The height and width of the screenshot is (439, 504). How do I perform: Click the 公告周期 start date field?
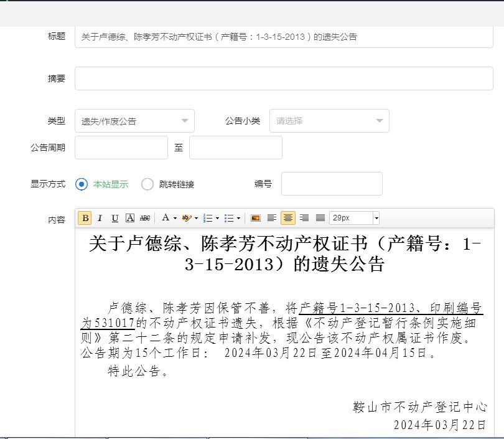(x=121, y=148)
